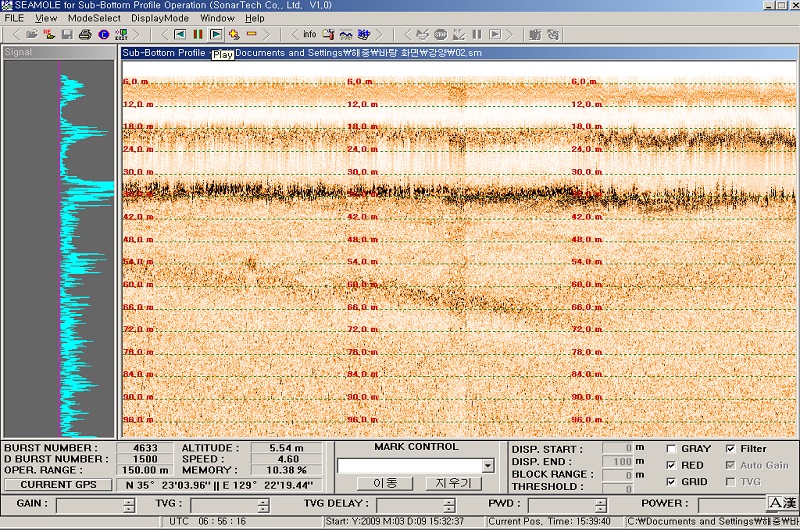Click the 지우기 button
This screenshot has width=800, height=530.
tap(453, 483)
